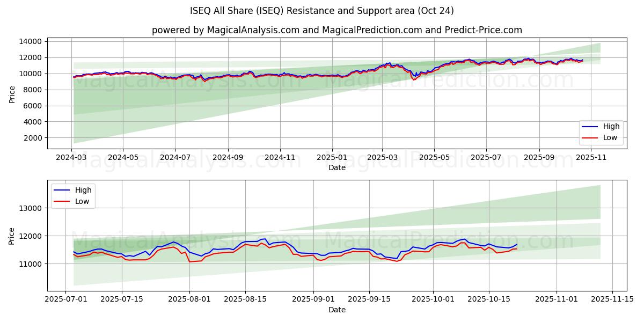Select the 2024-03 date tick on top chart

(71, 158)
